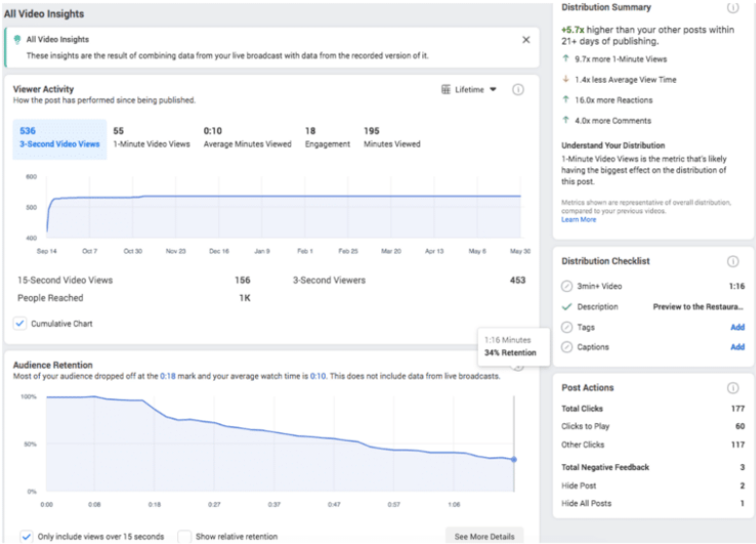Click the up arrow beside 4.0x more Comments
This screenshot has width=756, height=544.
pyautogui.click(x=566, y=120)
